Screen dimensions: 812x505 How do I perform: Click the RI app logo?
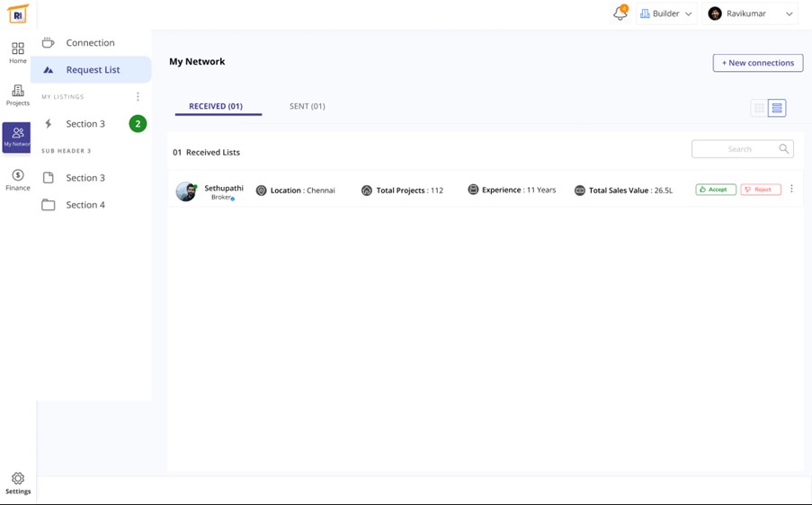[18, 14]
